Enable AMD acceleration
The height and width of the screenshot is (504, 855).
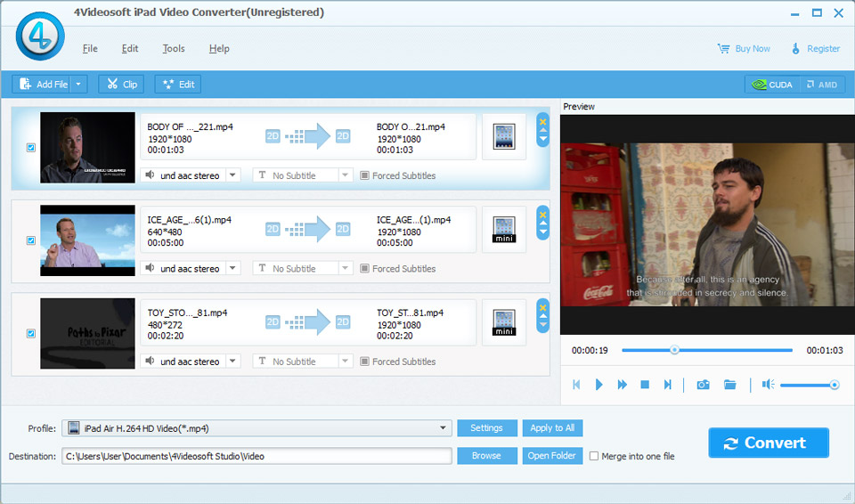(822, 85)
